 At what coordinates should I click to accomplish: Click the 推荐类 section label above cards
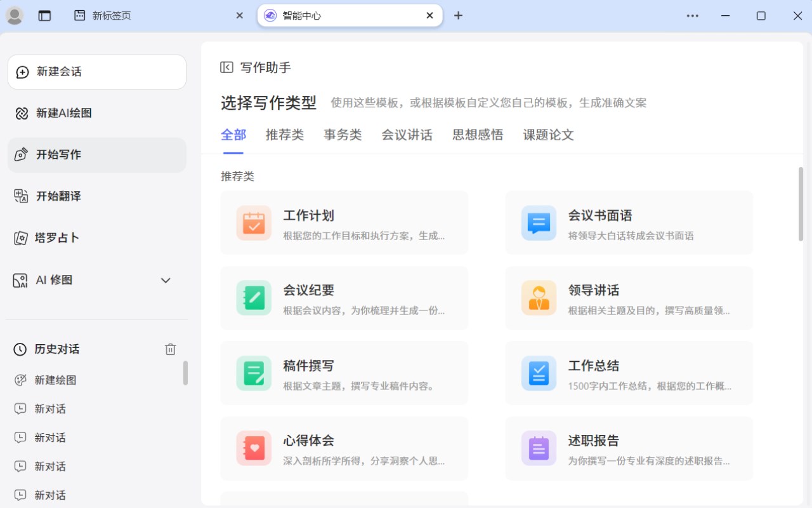237,177
